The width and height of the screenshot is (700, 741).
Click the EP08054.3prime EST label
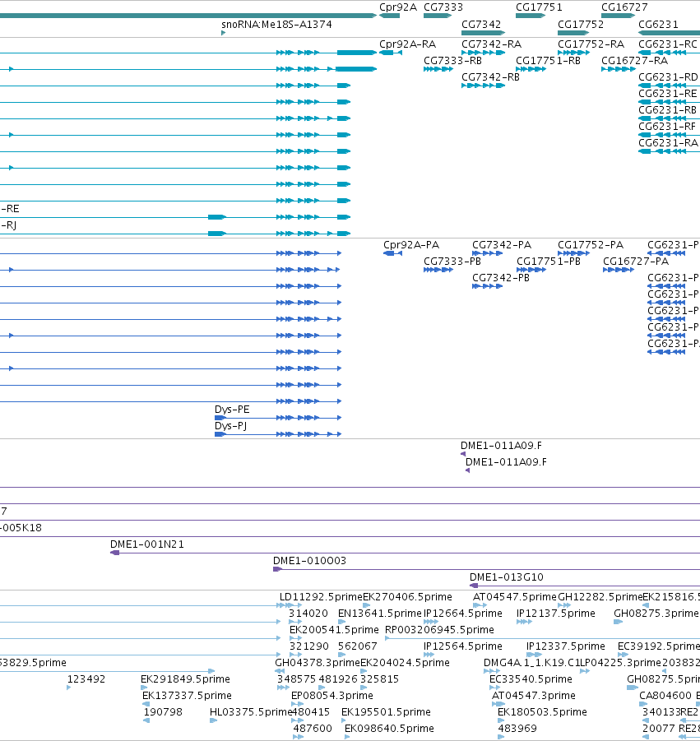[332, 696]
